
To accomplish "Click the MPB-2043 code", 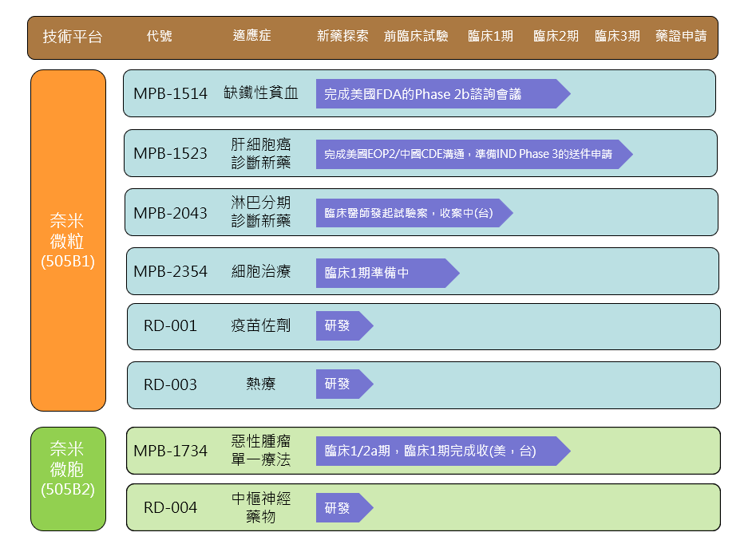I will [x=170, y=213].
